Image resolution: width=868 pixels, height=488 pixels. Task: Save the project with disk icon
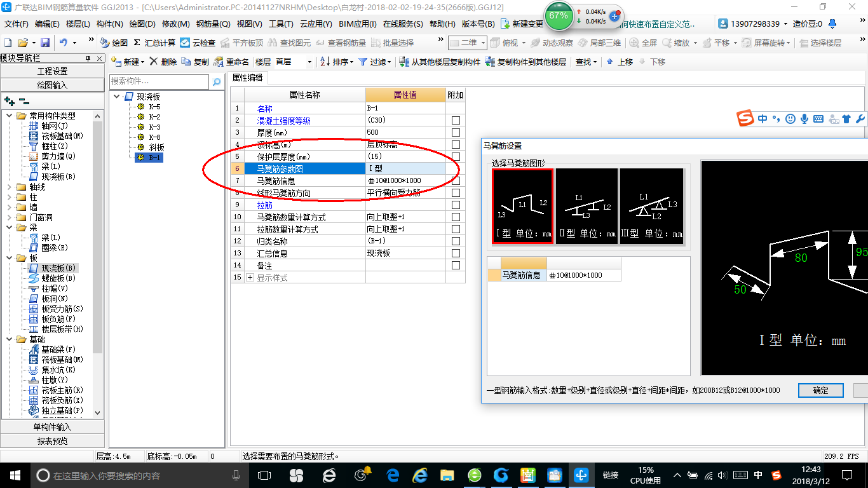tap(45, 43)
